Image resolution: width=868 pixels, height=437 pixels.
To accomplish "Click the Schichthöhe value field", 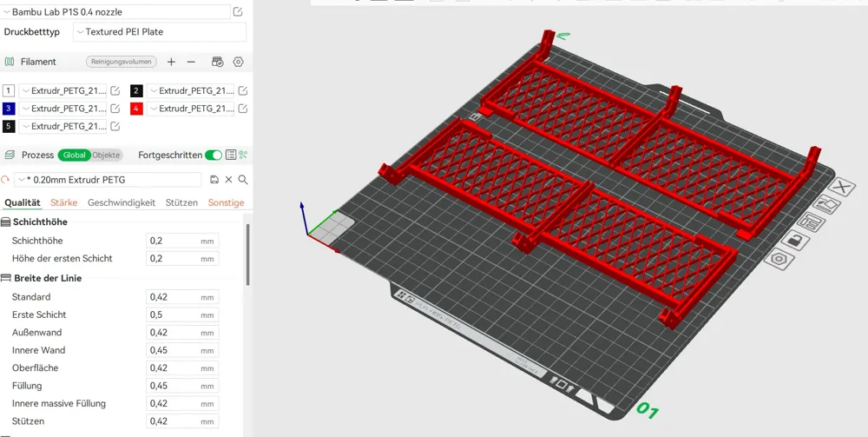I will (x=182, y=241).
